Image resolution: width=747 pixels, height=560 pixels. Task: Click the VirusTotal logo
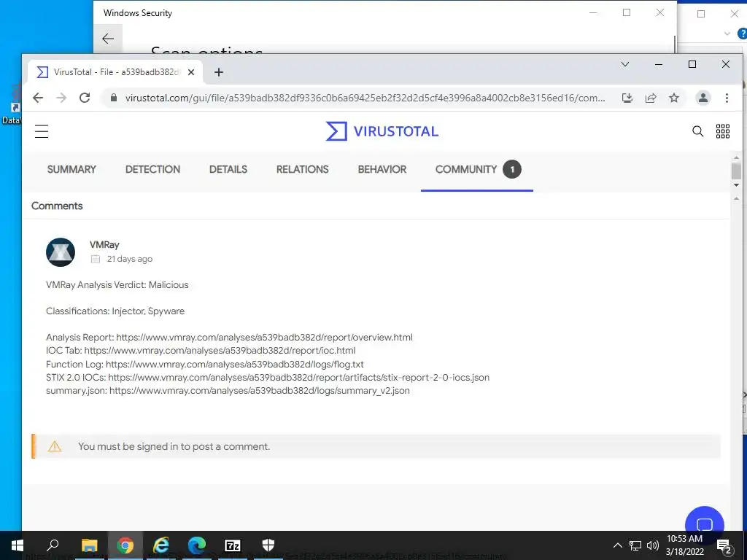tap(382, 131)
